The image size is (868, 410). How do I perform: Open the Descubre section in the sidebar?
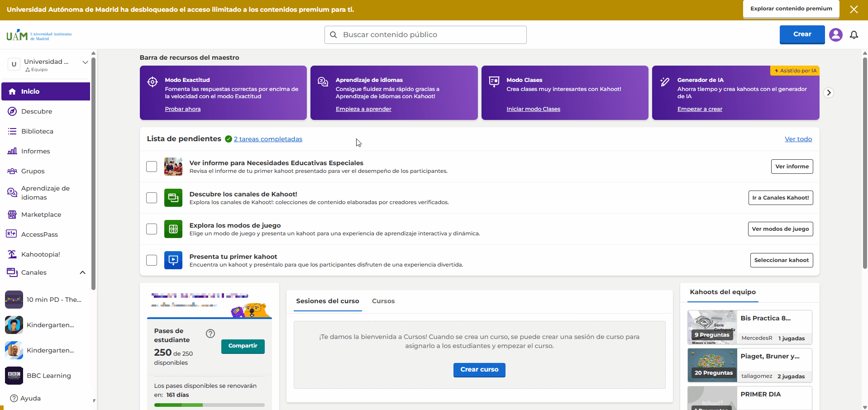click(x=36, y=111)
